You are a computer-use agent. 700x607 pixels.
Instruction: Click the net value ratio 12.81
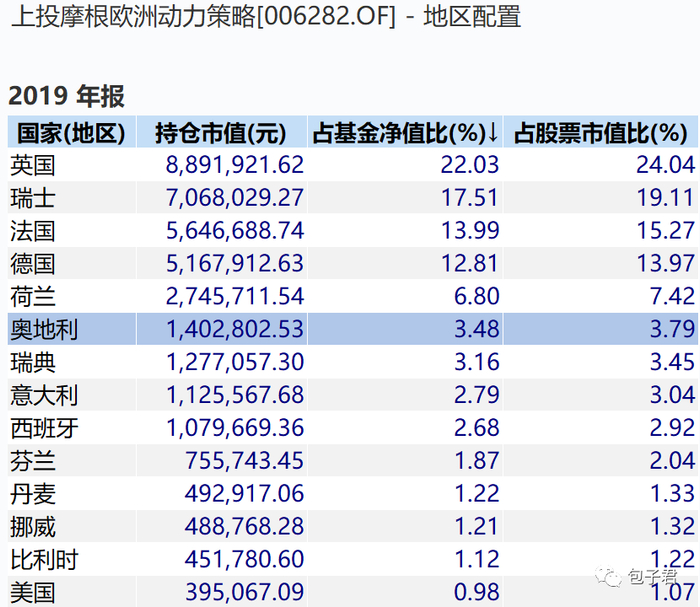point(470,264)
